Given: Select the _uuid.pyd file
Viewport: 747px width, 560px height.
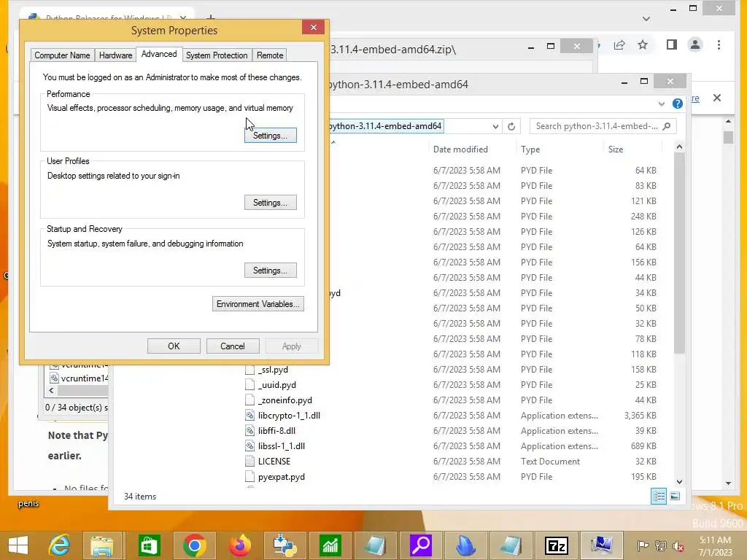Looking at the screenshot, I should [276, 385].
